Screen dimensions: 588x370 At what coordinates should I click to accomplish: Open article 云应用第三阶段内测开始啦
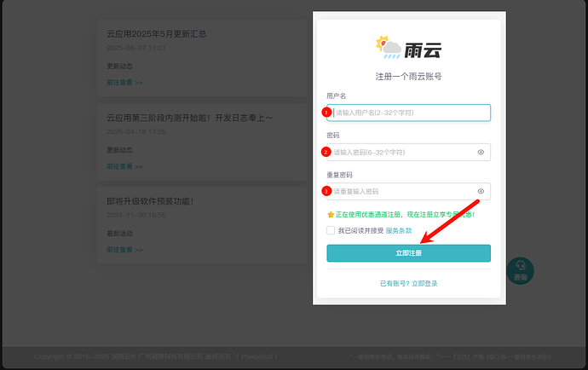pyautogui.click(x=189, y=118)
